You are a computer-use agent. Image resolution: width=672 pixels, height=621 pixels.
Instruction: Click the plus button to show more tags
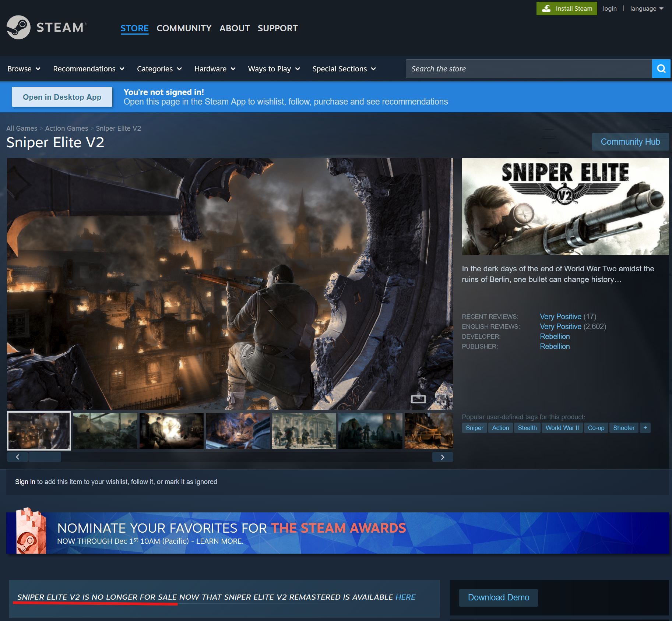(x=645, y=428)
